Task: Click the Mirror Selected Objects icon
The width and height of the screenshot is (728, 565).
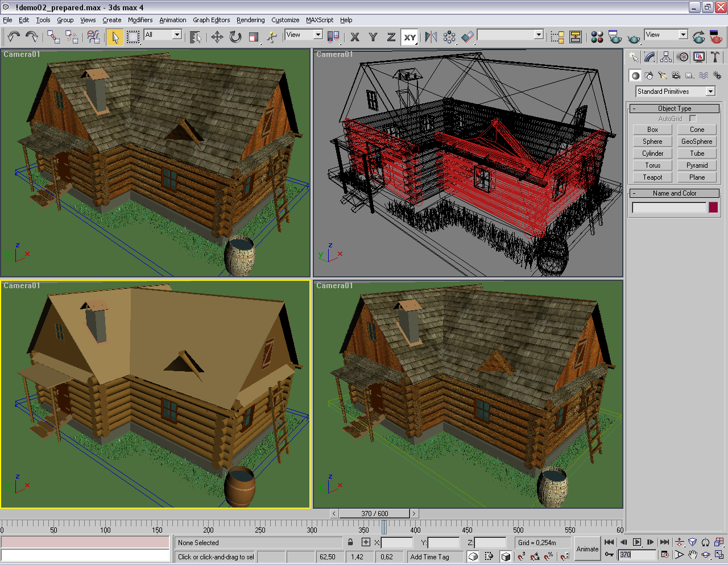Action: pyautogui.click(x=431, y=38)
